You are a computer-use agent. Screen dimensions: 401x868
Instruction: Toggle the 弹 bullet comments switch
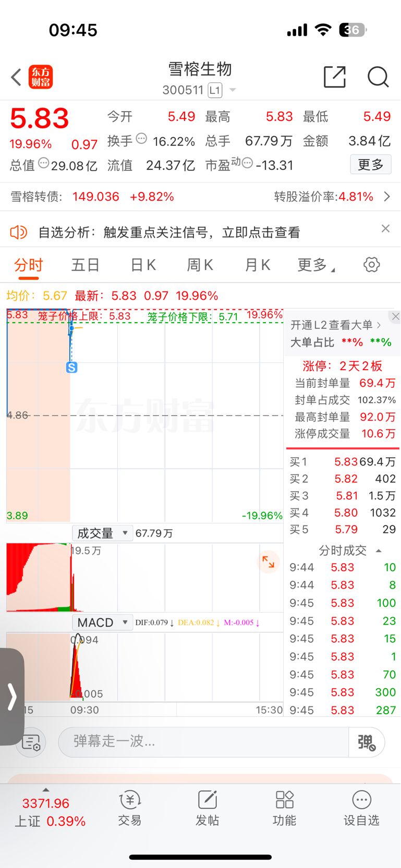click(367, 742)
